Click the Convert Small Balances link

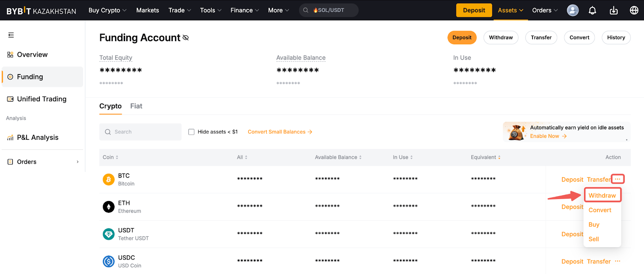[280, 132]
